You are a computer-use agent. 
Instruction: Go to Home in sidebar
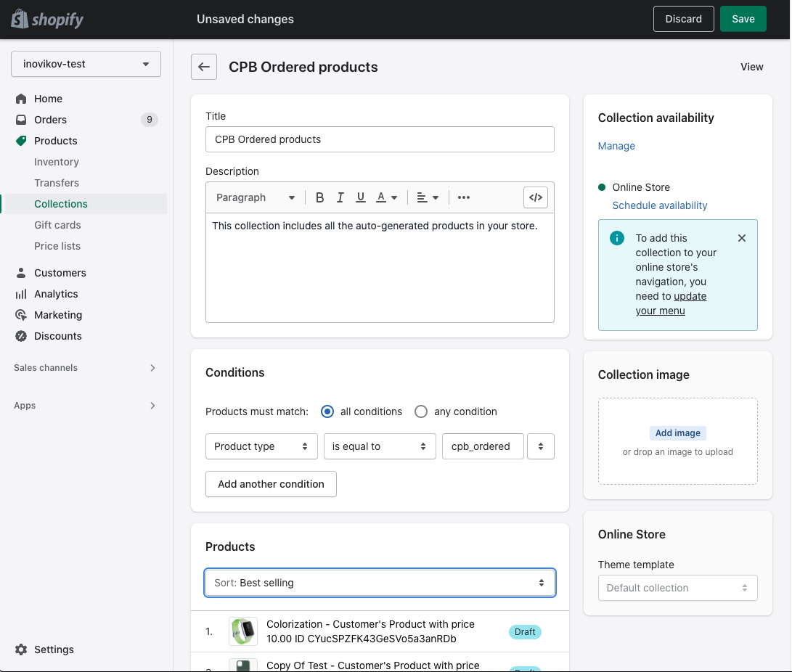(x=49, y=99)
